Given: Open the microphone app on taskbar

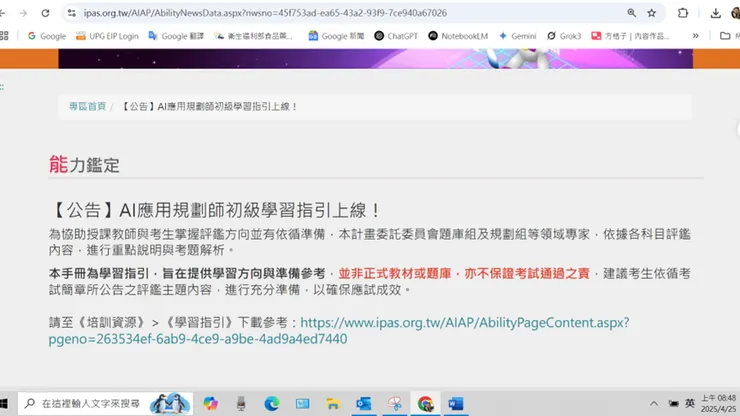Looking at the screenshot, I should (x=241, y=404).
